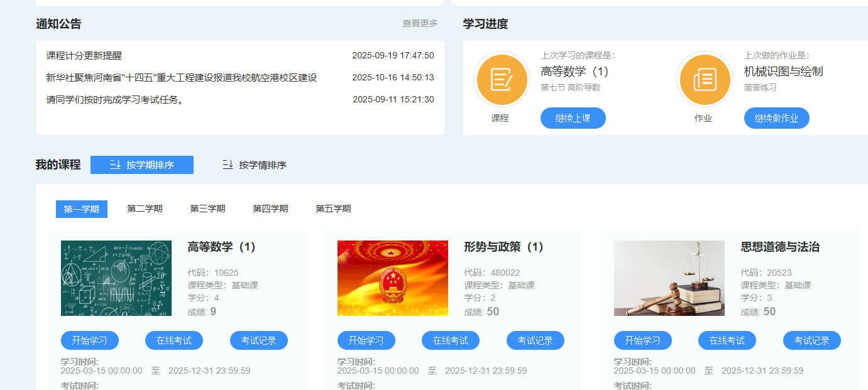Open the 第四学期 semester tab
Image resolution: width=868 pixels, height=390 pixels.
coord(270,209)
